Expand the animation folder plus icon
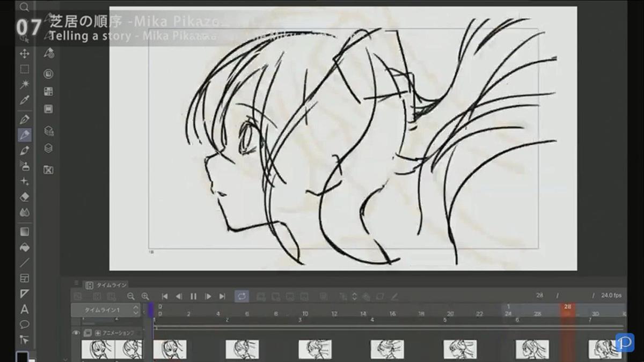The height and width of the screenshot is (362, 644). click(98, 333)
